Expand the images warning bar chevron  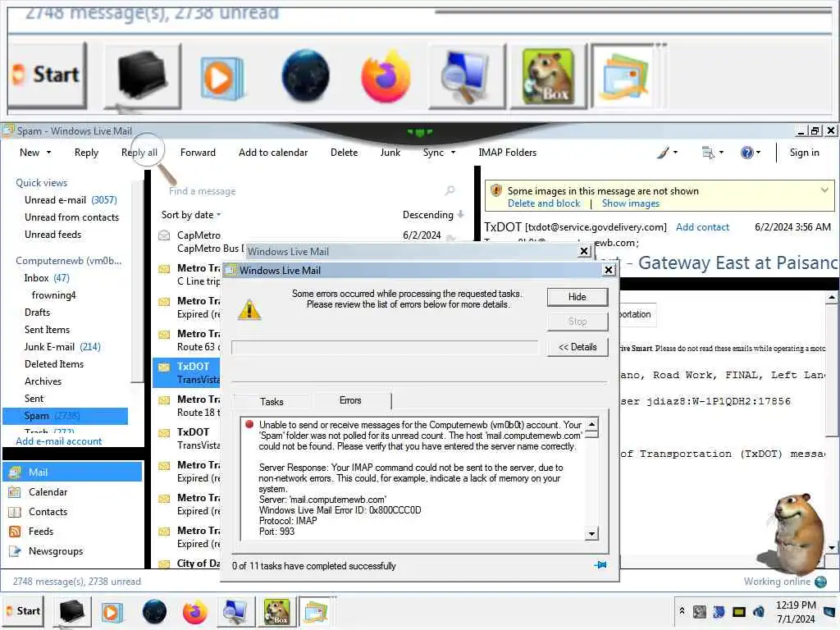tap(824, 190)
